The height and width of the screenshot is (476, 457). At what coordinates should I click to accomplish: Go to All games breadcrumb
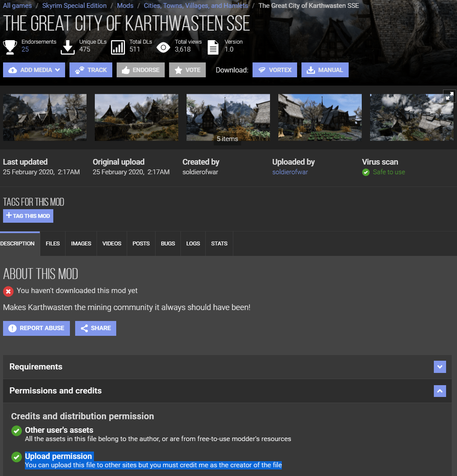click(x=17, y=6)
